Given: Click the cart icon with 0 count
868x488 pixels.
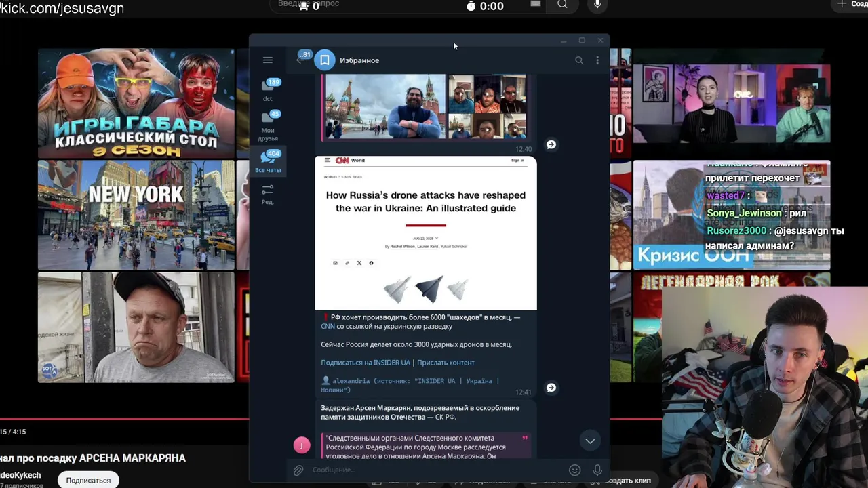Looking at the screenshot, I should pos(302,5).
